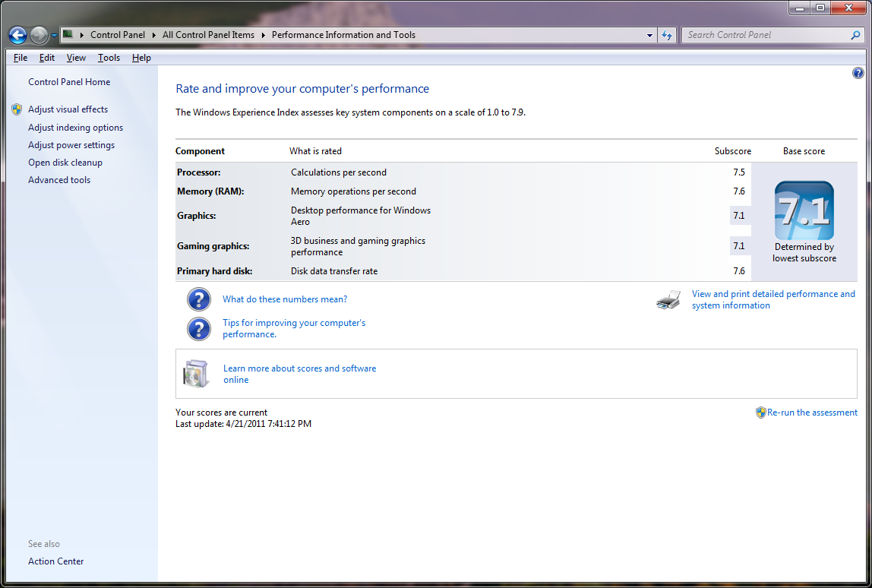The width and height of the screenshot is (872, 588).
Task: Open the File menu
Action: pos(21,58)
